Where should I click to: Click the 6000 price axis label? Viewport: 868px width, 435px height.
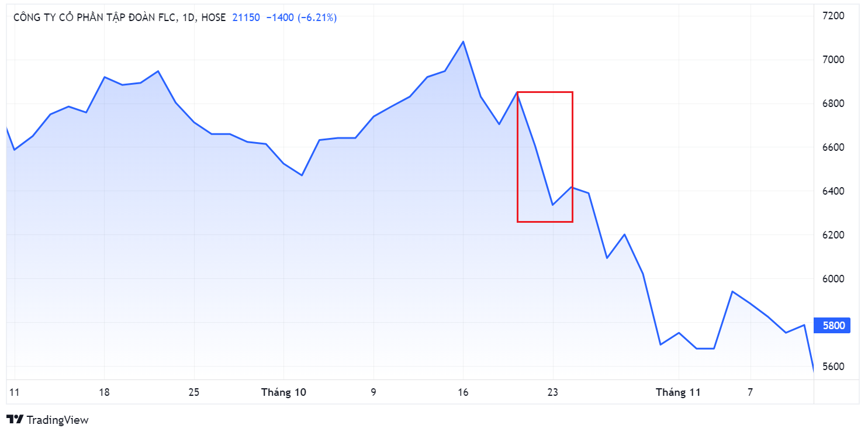[x=834, y=279]
